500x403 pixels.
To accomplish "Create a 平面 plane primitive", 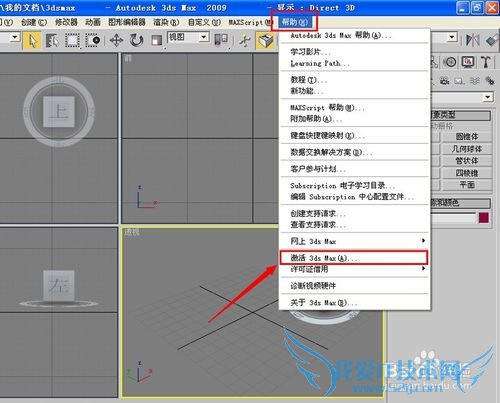I will (x=467, y=185).
